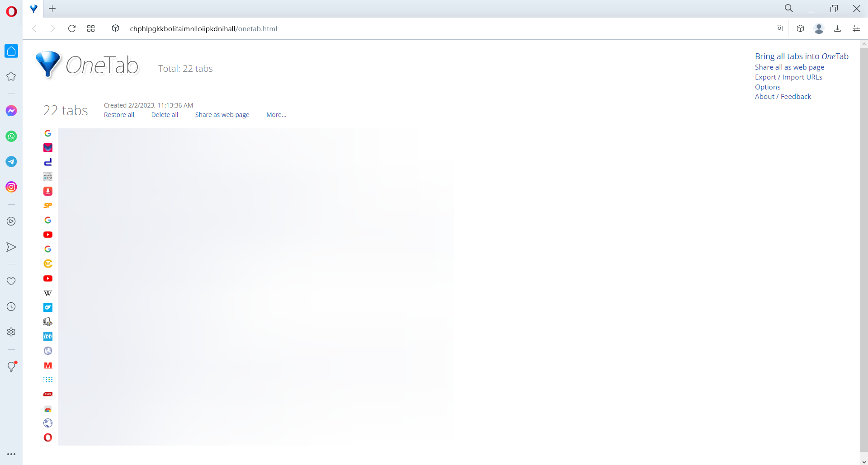
Task: Open Settings gear in the sidebar
Action: coord(11,332)
